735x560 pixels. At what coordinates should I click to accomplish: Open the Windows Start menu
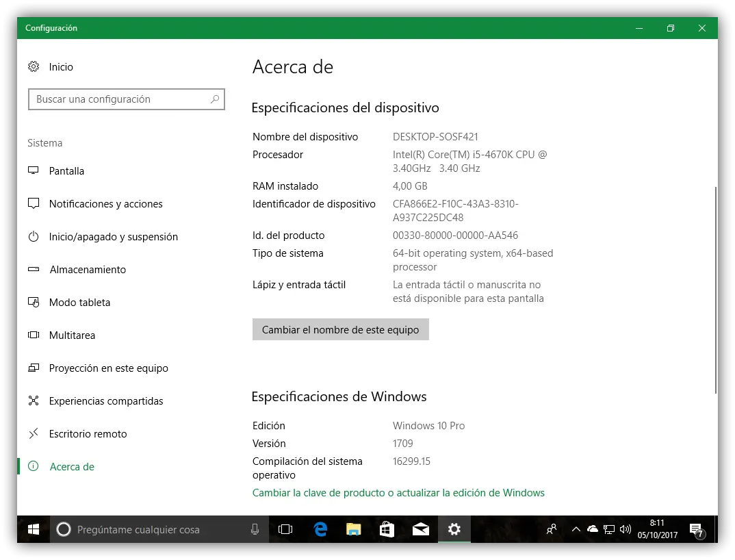(x=34, y=529)
